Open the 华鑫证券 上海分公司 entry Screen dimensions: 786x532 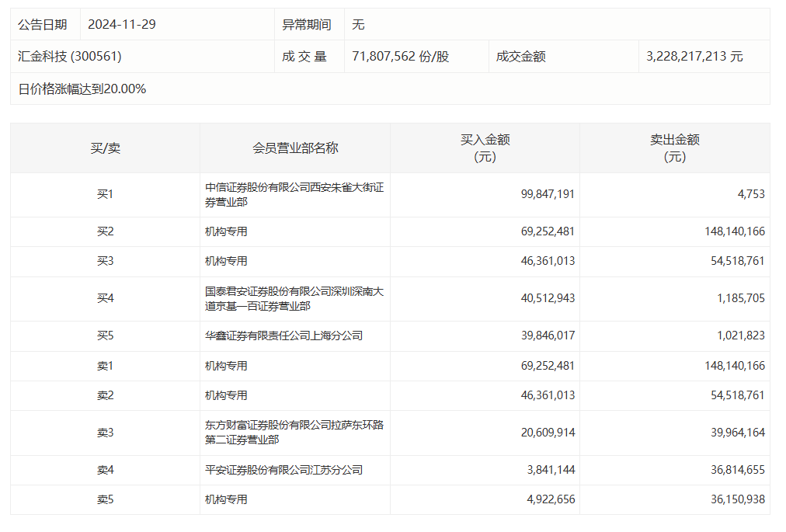(x=283, y=336)
